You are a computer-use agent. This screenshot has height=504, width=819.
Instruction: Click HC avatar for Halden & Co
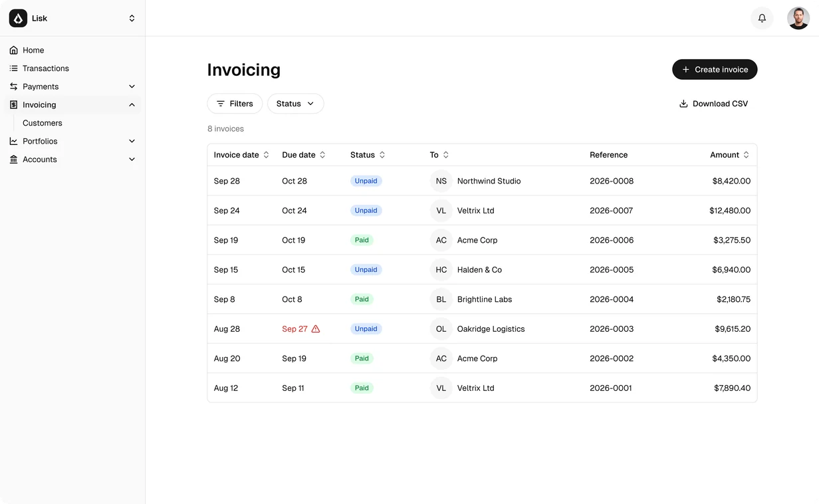click(x=441, y=270)
